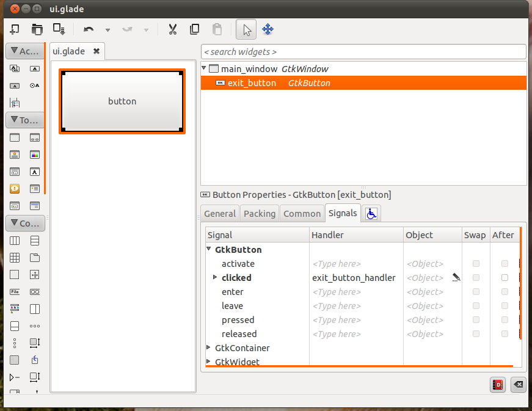Click the pencil edit icon for clicked signal
532x411 pixels.
tap(456, 278)
